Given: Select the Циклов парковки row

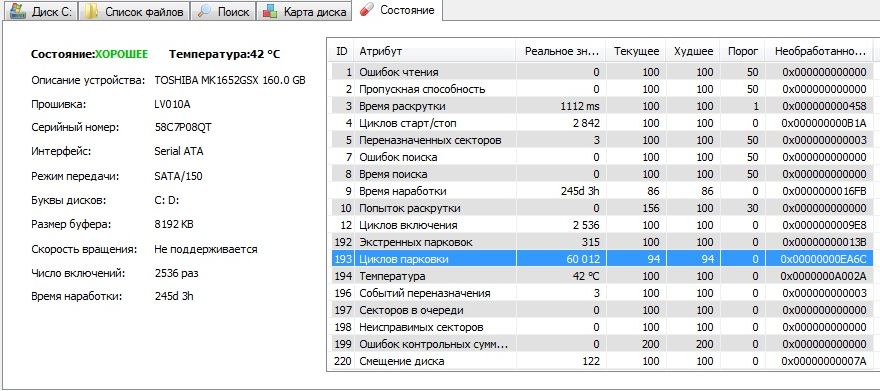Looking at the screenshot, I should [601, 259].
